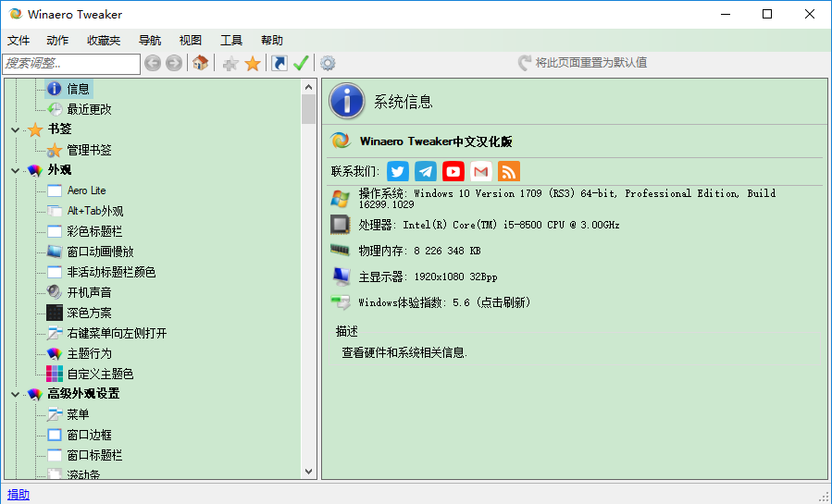Select 深色方案 in the tree
The image size is (832, 504).
(x=89, y=313)
